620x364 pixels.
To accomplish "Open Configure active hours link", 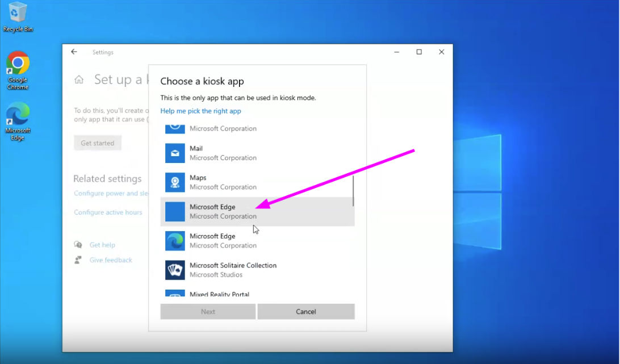I will 108,212.
